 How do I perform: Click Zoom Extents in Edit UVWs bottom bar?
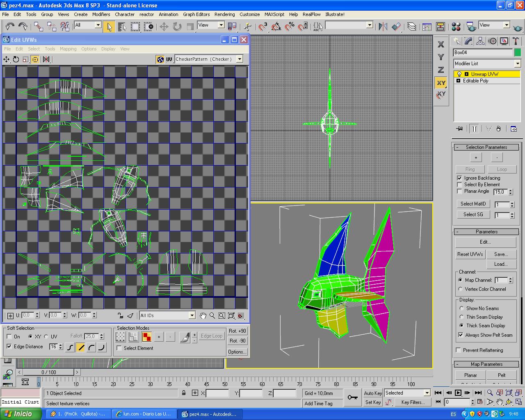tap(231, 315)
